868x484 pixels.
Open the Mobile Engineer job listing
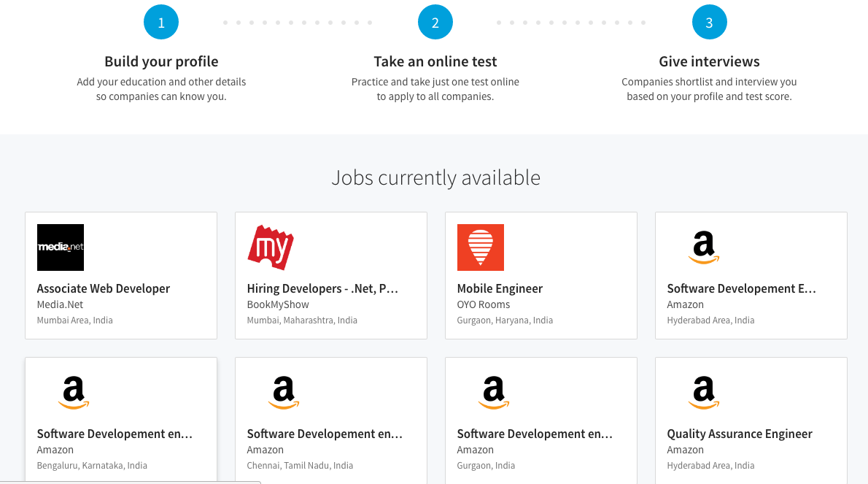500,288
